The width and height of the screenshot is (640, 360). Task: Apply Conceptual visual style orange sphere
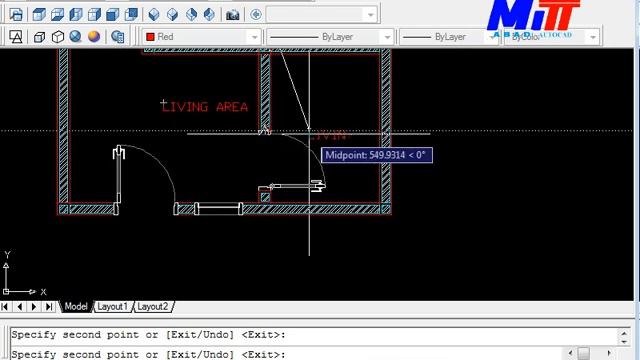pyautogui.click(x=94, y=37)
